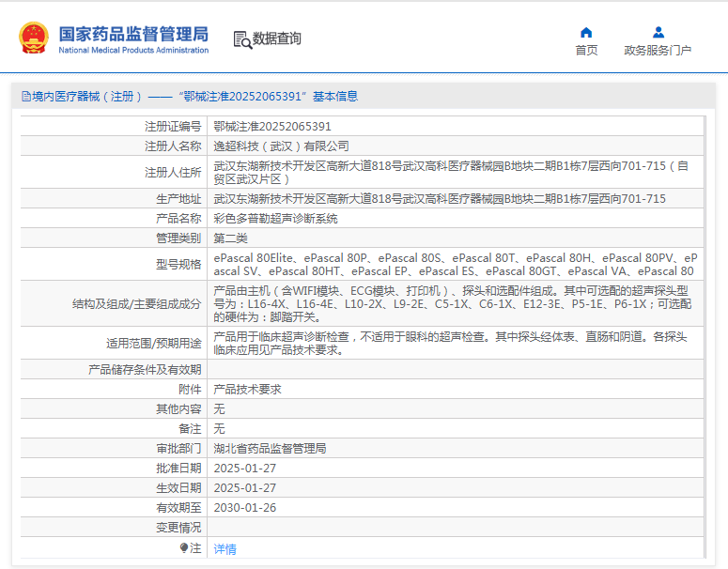Viewport: 728px width, 569px height.
Task: Click the 详情 details link
Action: [225, 549]
